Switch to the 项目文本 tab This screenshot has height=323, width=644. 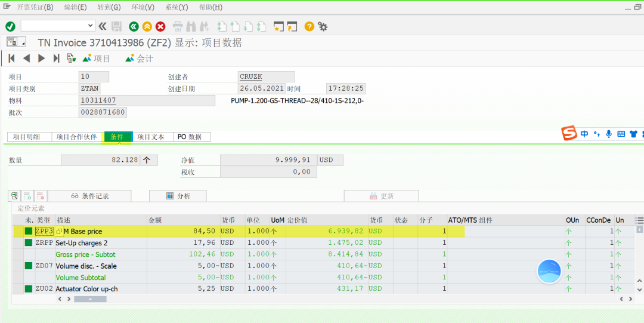(x=151, y=137)
